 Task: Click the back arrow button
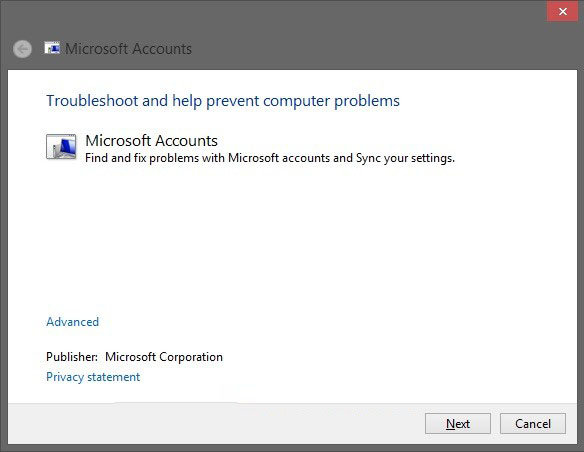[x=22, y=49]
